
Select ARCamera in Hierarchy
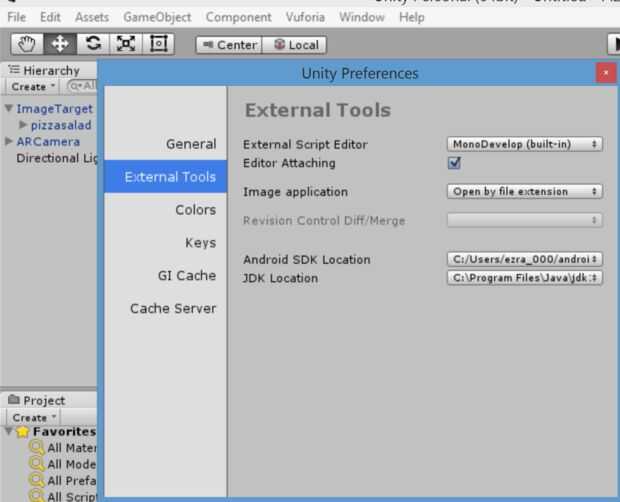tap(48, 142)
